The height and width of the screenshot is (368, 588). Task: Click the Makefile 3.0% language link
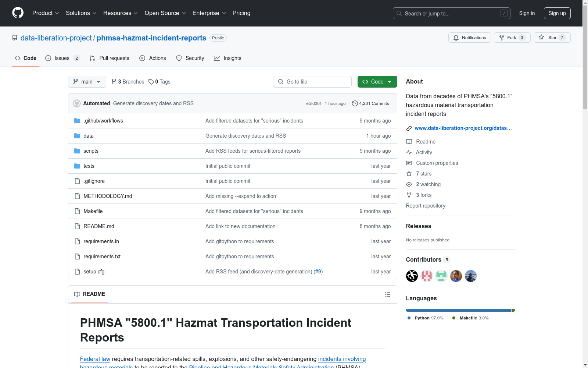pyautogui.click(x=470, y=318)
